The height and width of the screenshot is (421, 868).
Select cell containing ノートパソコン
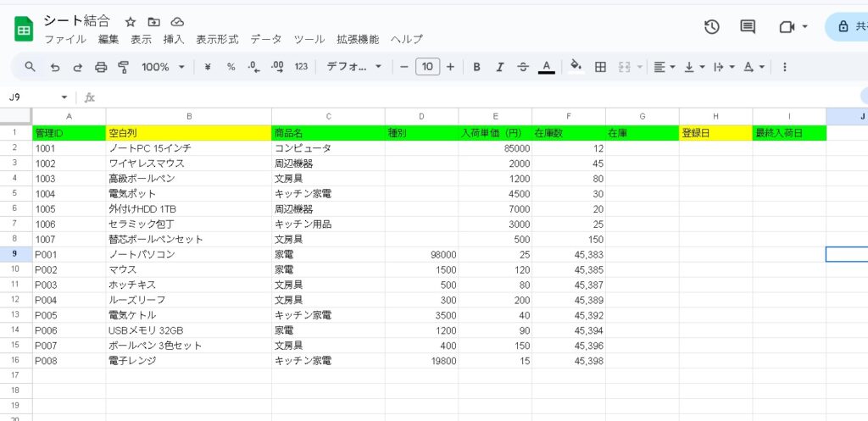pos(188,254)
